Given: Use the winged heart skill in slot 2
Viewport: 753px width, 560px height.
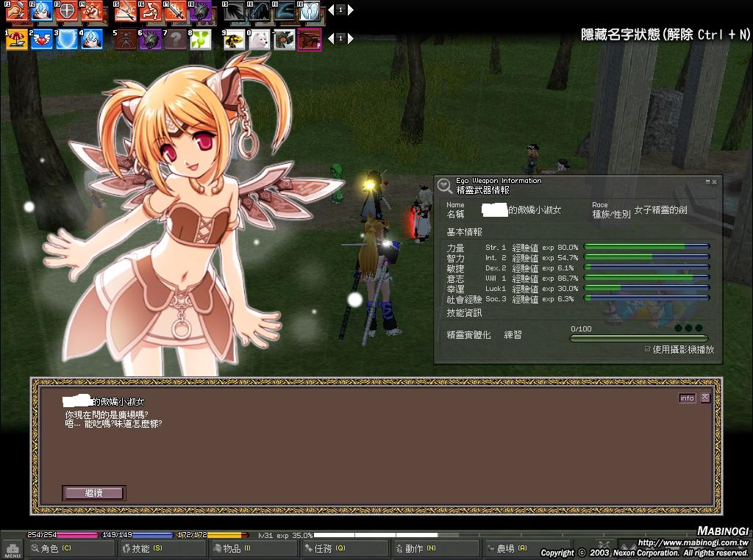Looking at the screenshot, I should [42, 39].
